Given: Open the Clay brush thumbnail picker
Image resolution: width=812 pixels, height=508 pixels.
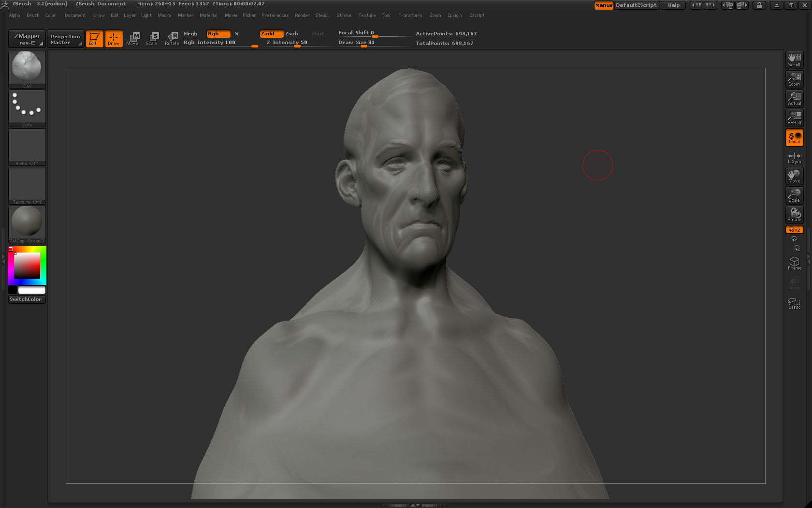Looking at the screenshot, I should 27,69.
